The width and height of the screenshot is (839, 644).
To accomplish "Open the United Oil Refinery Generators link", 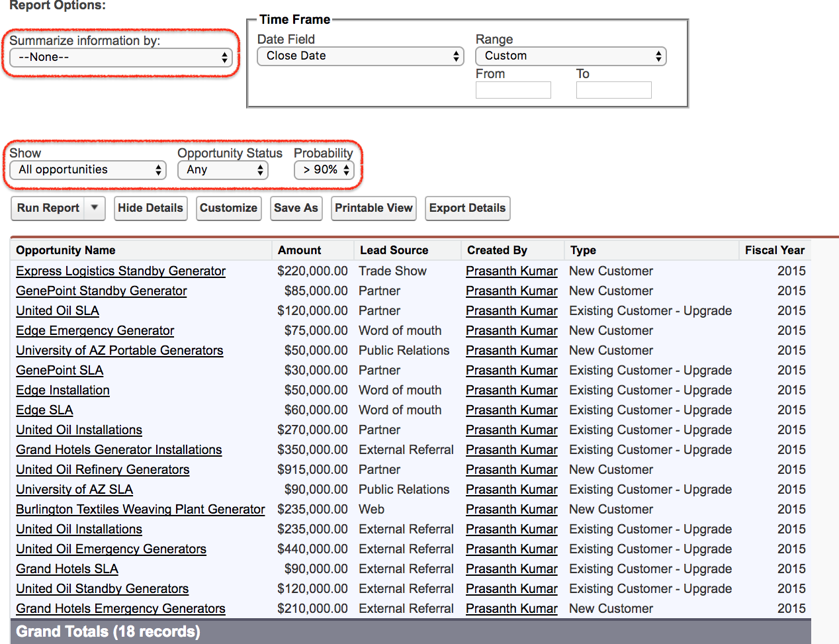I will click(103, 469).
